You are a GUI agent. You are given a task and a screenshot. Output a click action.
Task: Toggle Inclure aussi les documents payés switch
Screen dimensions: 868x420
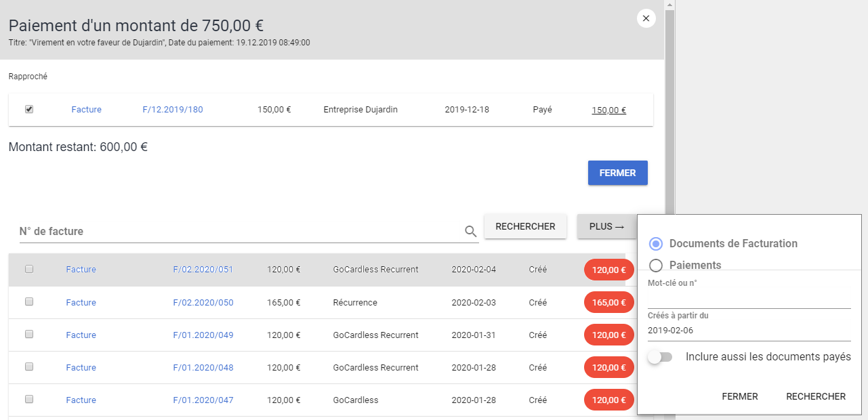660,357
